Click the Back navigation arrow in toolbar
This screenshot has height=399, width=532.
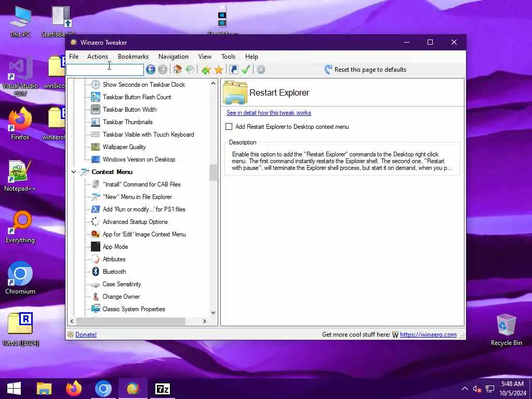(151, 70)
